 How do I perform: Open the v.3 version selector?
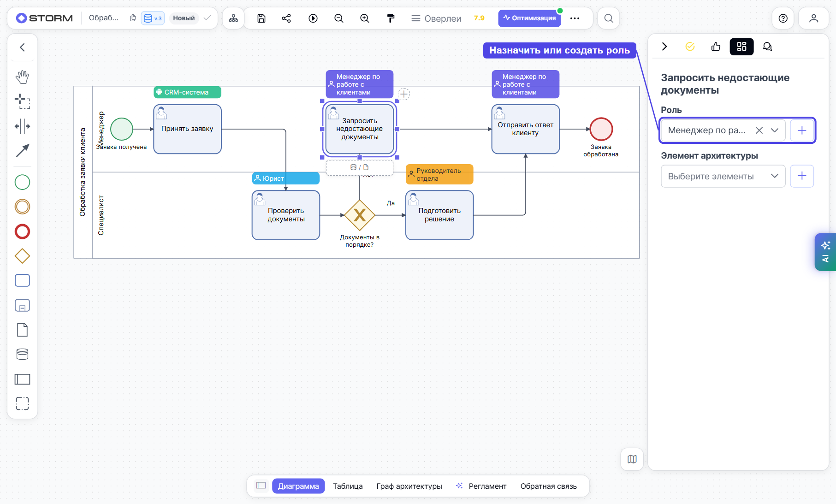click(x=153, y=18)
